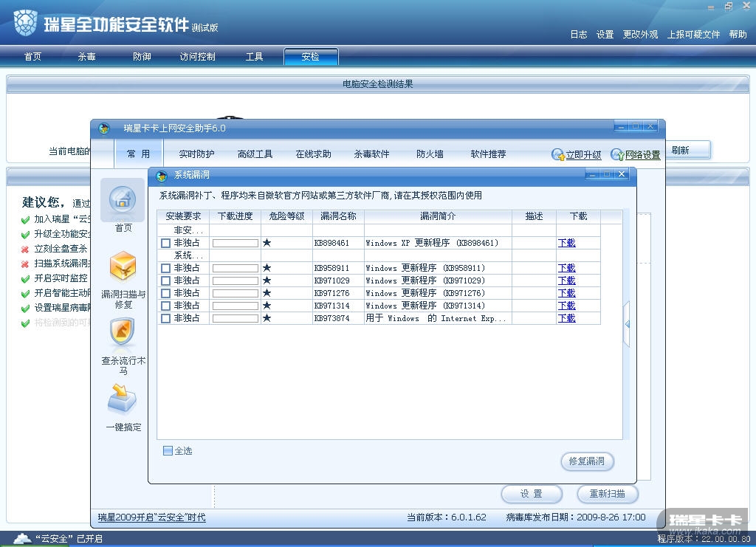Open 查杀流行木马 shield icon
The width and height of the screenshot is (756, 547).
122,331
